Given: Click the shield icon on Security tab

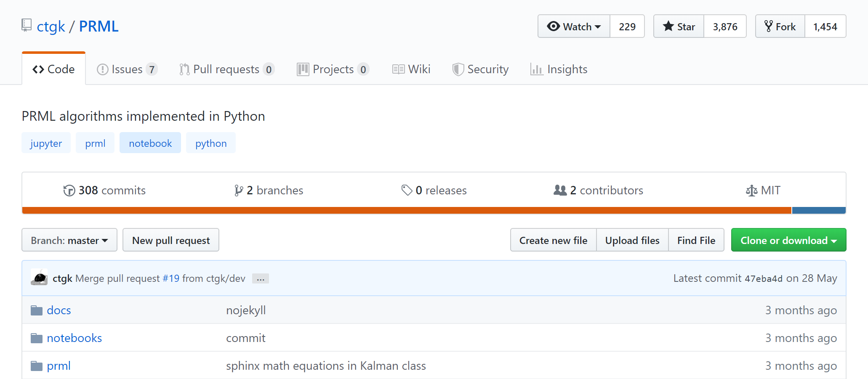Looking at the screenshot, I should [x=458, y=69].
